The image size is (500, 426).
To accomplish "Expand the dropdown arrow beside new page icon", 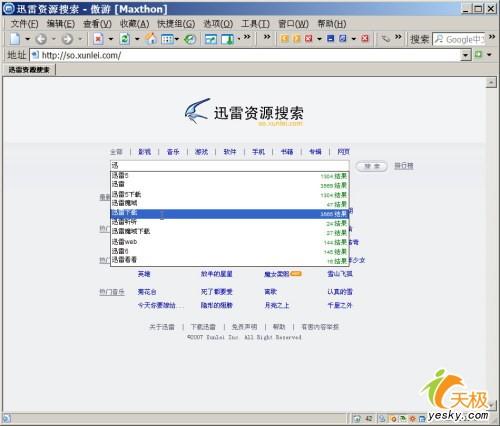I will click(28, 39).
